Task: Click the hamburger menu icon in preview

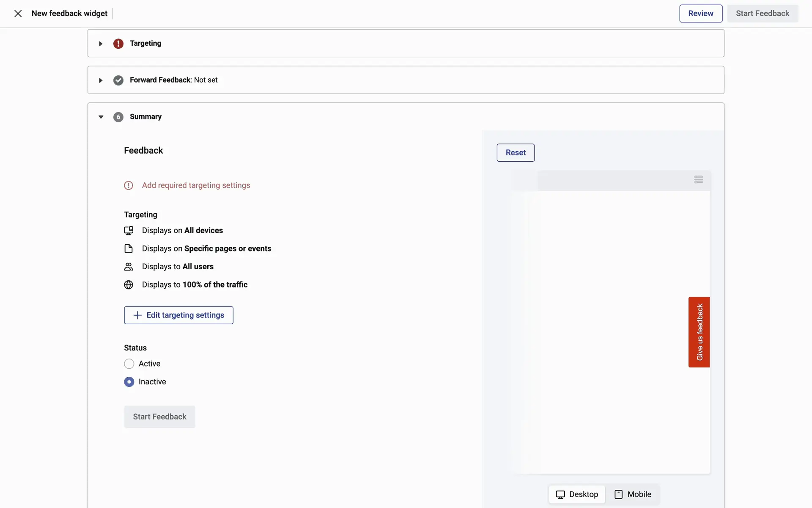Action: [698, 180]
